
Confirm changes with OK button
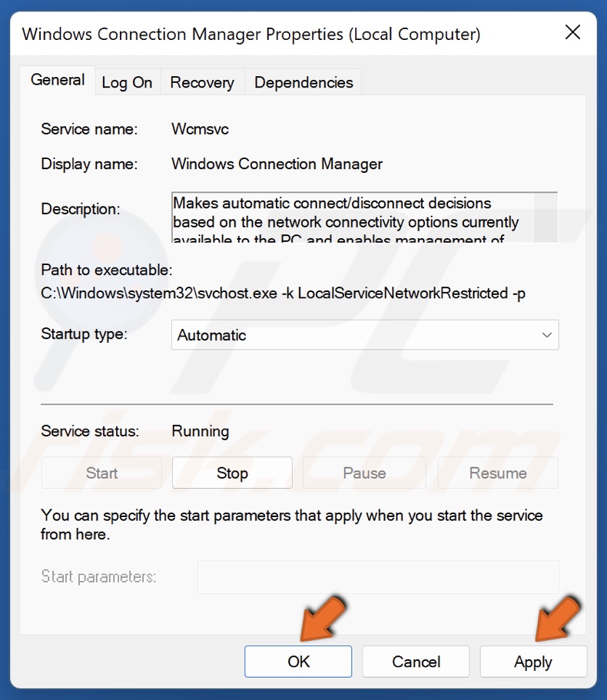(298, 662)
